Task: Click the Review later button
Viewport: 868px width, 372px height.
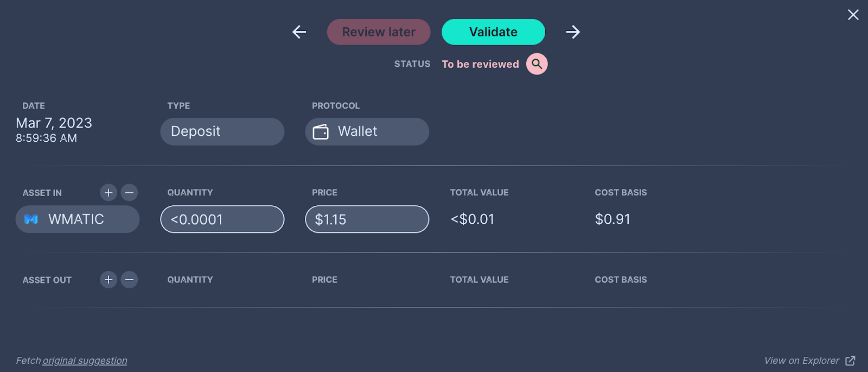Action: 379,32
